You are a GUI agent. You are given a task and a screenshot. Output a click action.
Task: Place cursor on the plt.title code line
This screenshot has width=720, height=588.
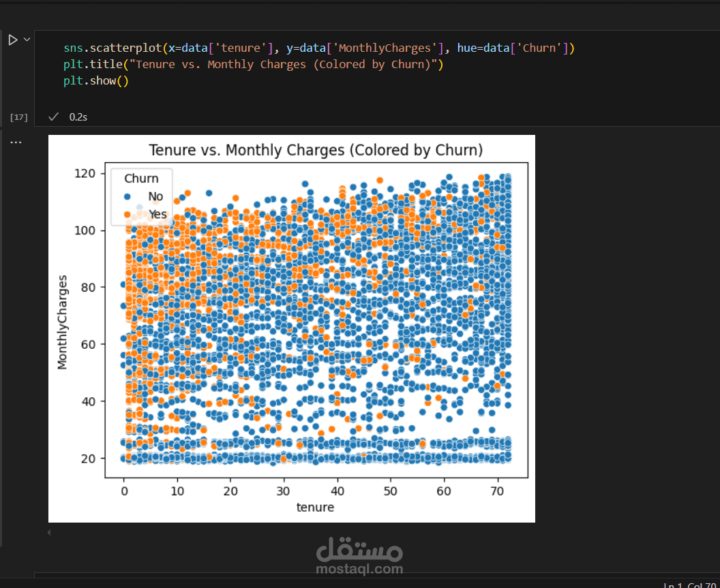tap(254, 64)
